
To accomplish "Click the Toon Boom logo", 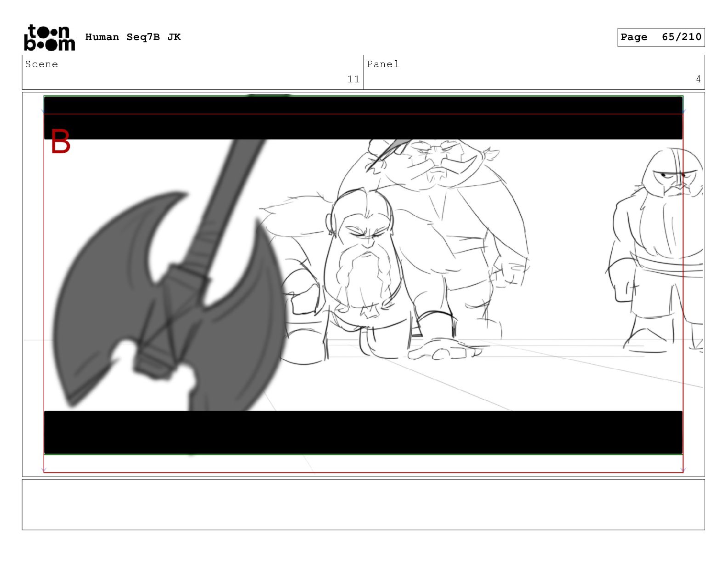I will (x=49, y=37).
